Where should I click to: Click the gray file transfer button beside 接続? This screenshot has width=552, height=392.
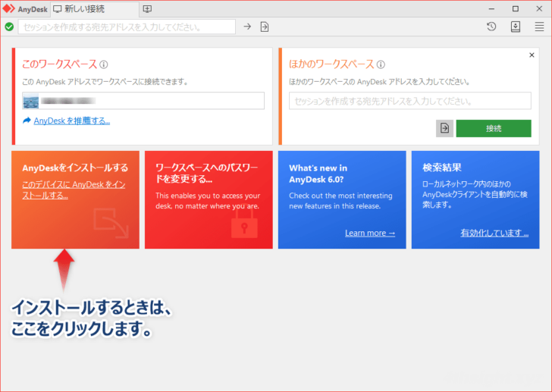tap(444, 128)
